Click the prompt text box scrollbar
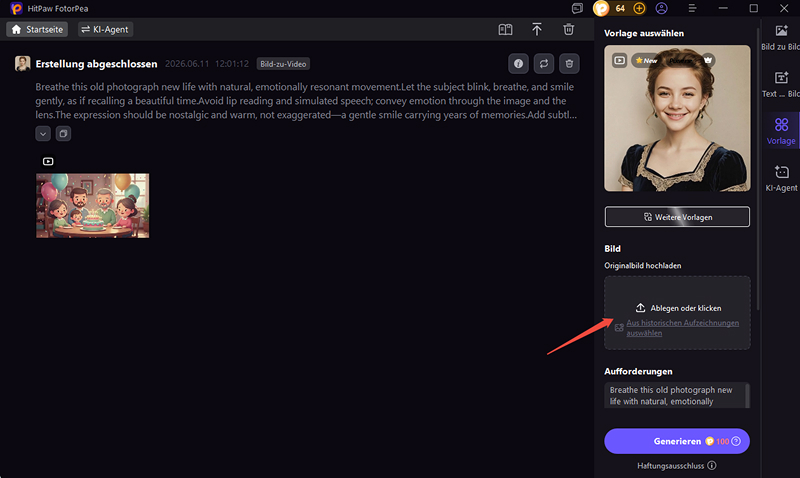 point(747,395)
